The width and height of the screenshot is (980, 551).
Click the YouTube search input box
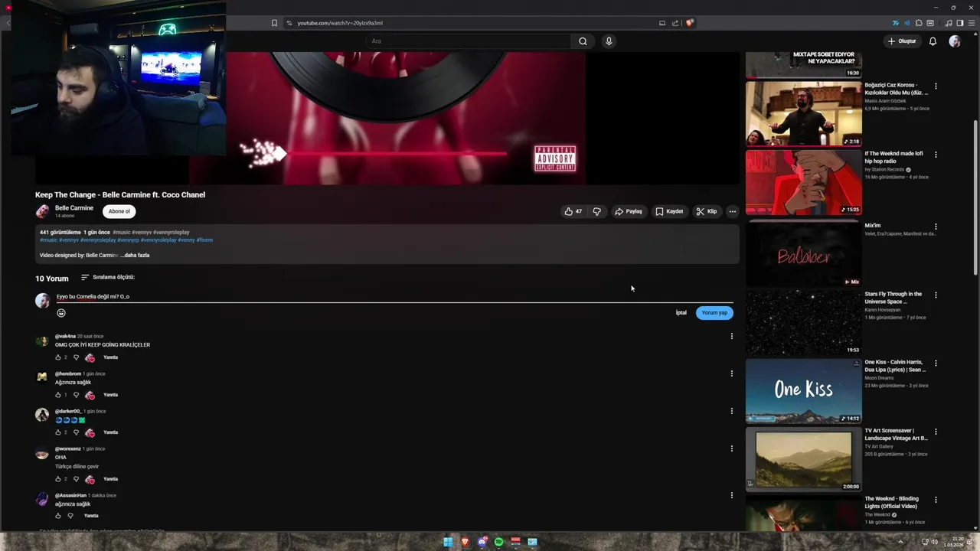468,41
